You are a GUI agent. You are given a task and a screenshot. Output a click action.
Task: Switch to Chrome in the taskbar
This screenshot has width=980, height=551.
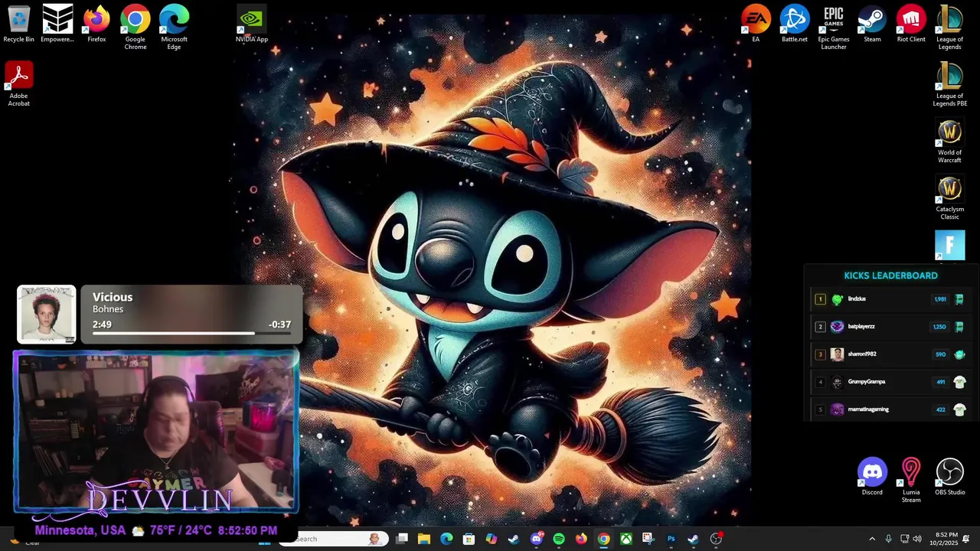click(604, 539)
